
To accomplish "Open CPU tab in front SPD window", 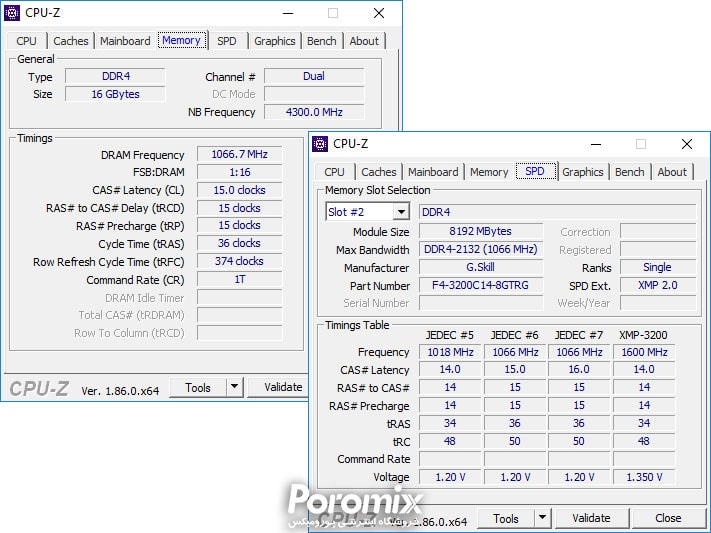I will [x=335, y=172].
